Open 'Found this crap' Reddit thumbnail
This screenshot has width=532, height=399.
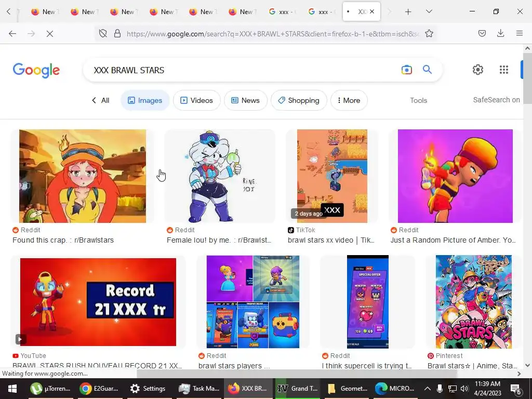pyautogui.click(x=83, y=176)
